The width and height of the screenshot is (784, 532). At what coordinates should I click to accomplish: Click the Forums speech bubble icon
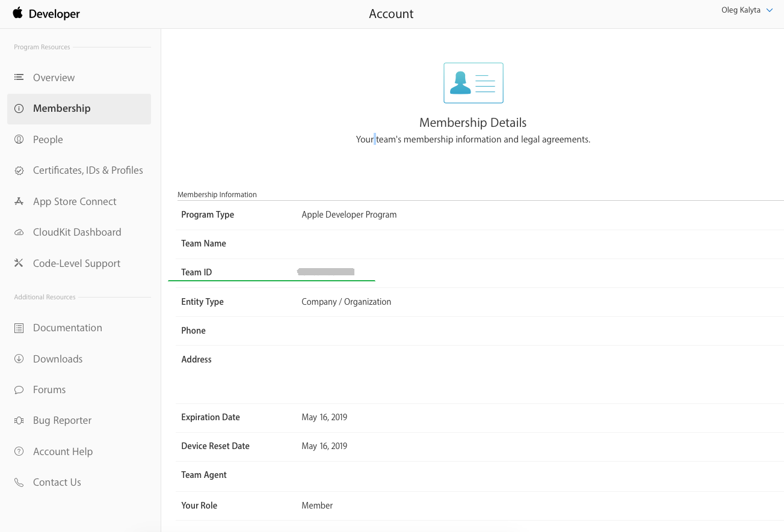(19, 390)
